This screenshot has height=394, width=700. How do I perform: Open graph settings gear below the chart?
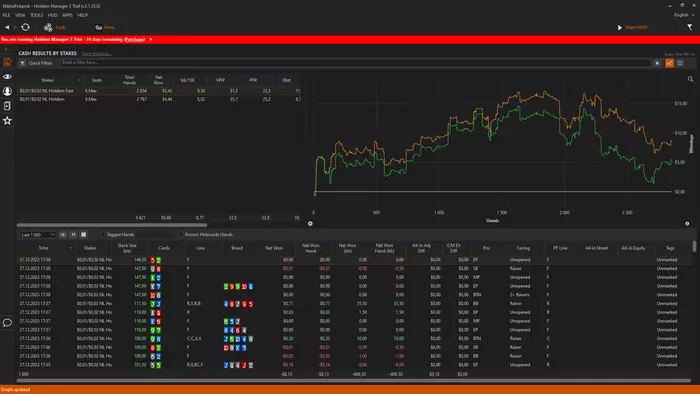310,224
